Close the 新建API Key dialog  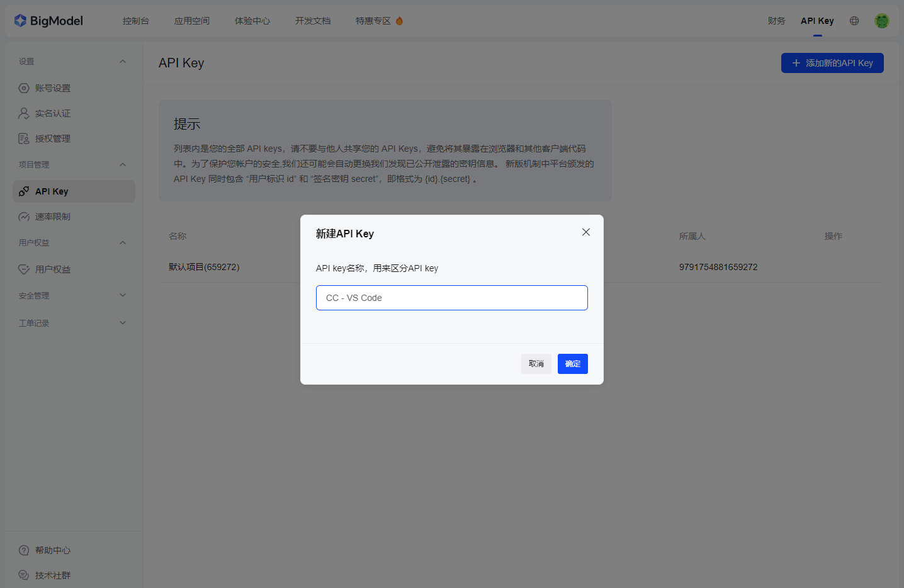click(585, 232)
